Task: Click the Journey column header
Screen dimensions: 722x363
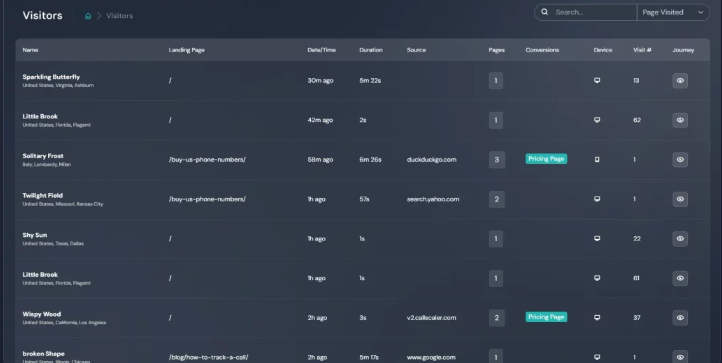Action: coord(683,50)
